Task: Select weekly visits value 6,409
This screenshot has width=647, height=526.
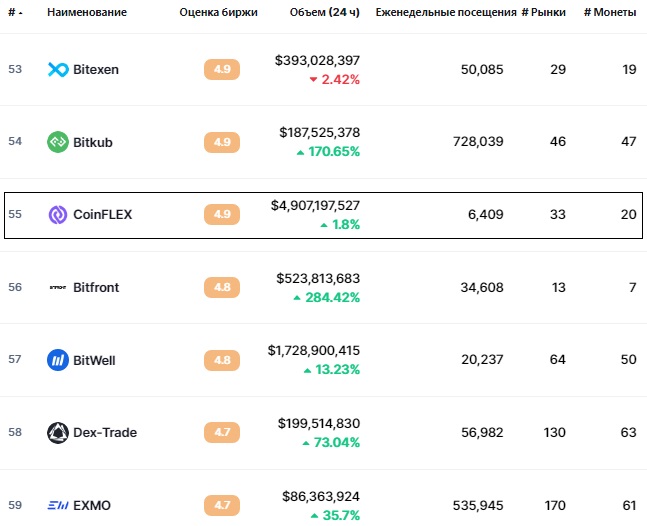Action: click(x=486, y=215)
